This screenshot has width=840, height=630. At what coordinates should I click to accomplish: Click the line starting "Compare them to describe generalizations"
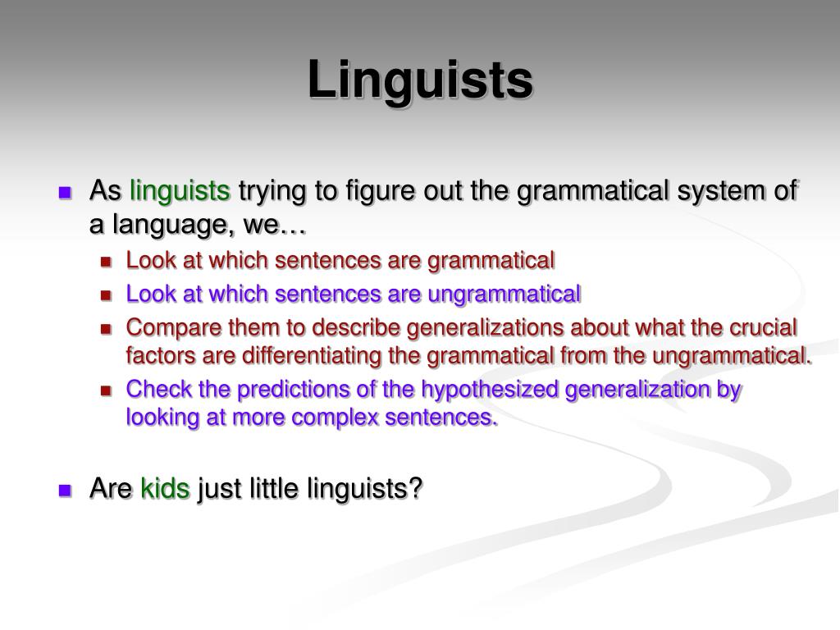[462, 328]
